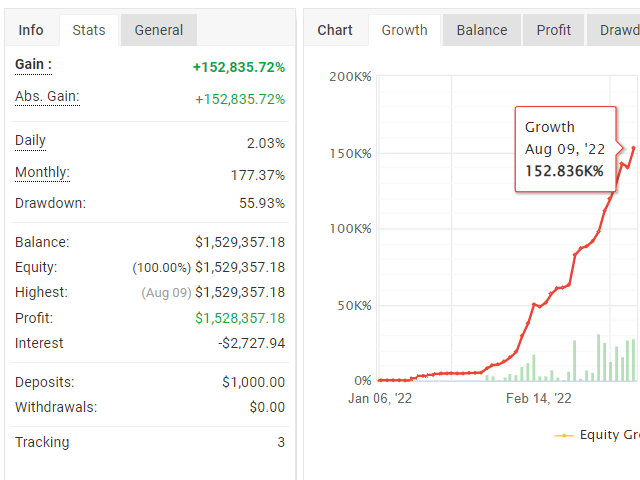Open the General tab
This screenshot has width=640, height=480.
click(159, 30)
